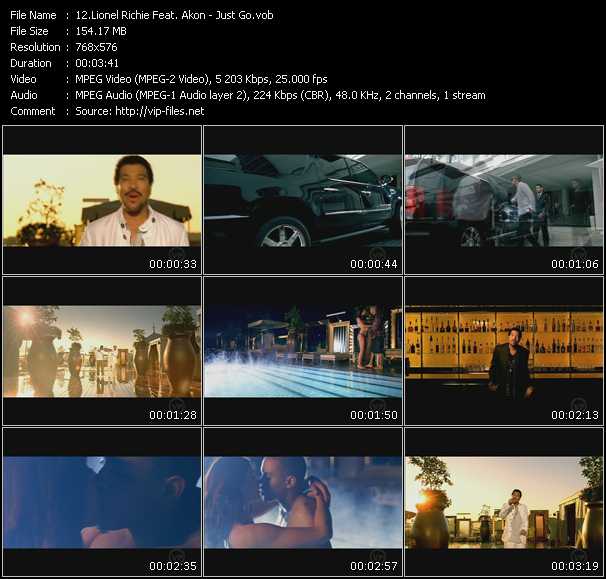Select the thumbnail at 00:00:33
Image resolution: width=606 pixels, height=579 pixels.
[102, 200]
